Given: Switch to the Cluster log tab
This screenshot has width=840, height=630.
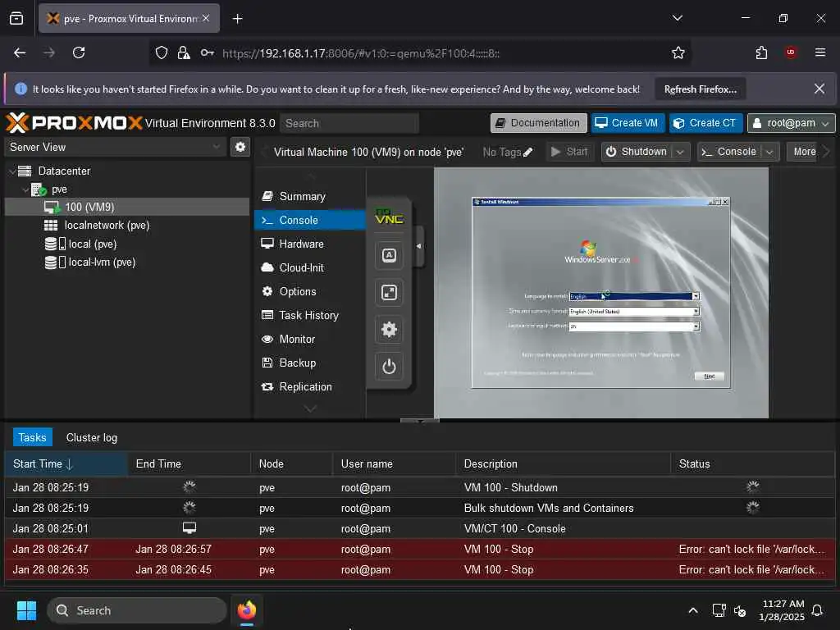Looking at the screenshot, I should [x=92, y=438].
